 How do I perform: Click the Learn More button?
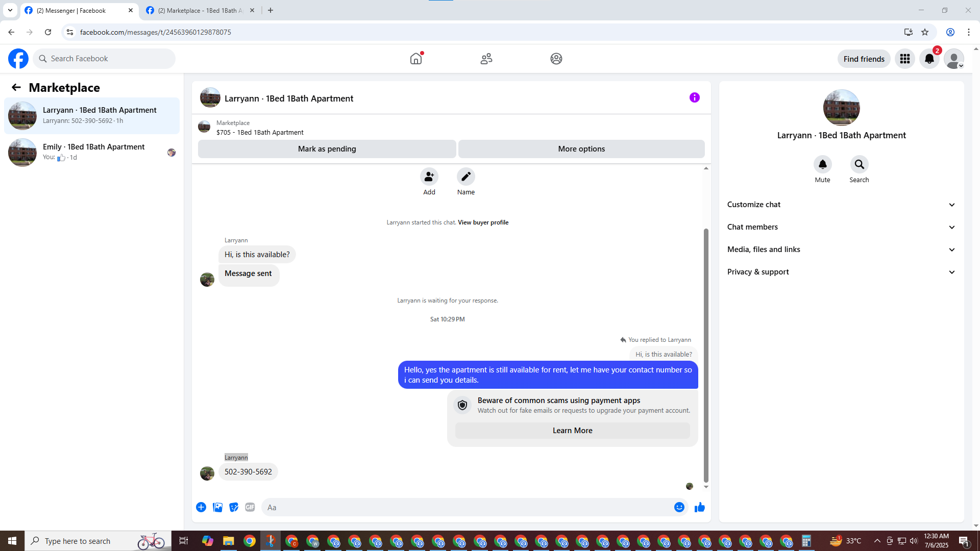(572, 431)
